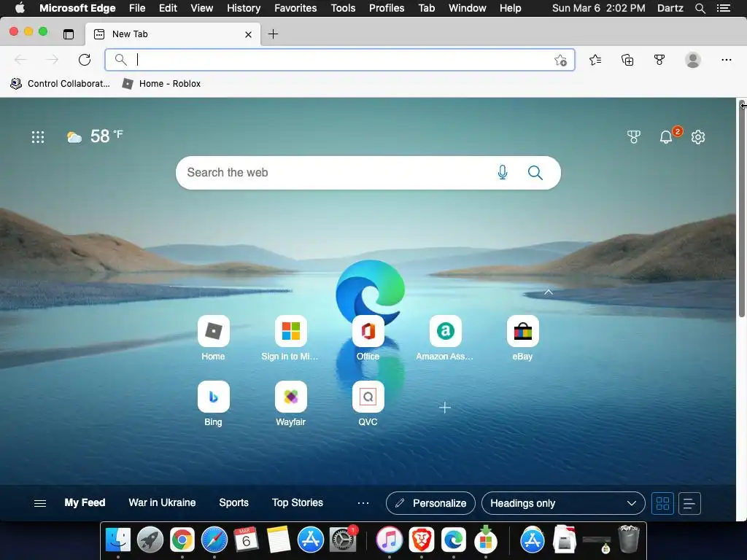Close the New Tab tab
747x560 pixels.
(248, 34)
